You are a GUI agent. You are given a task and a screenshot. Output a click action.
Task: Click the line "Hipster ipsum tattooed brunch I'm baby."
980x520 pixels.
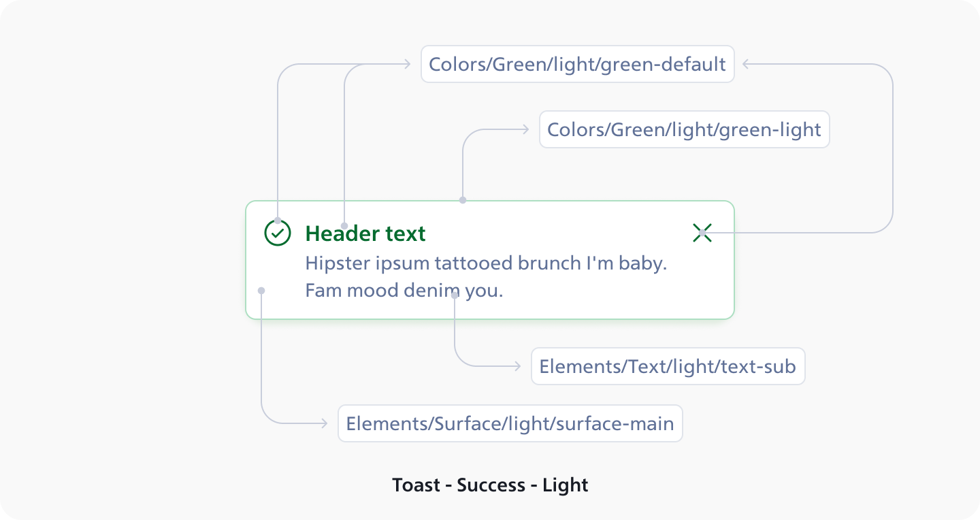pyautogui.click(x=486, y=263)
